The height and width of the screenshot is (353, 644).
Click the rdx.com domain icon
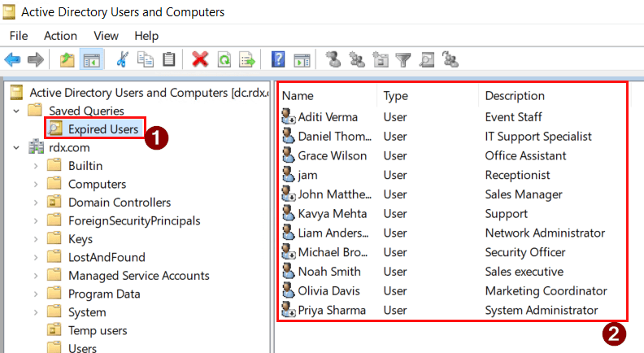[36, 147]
